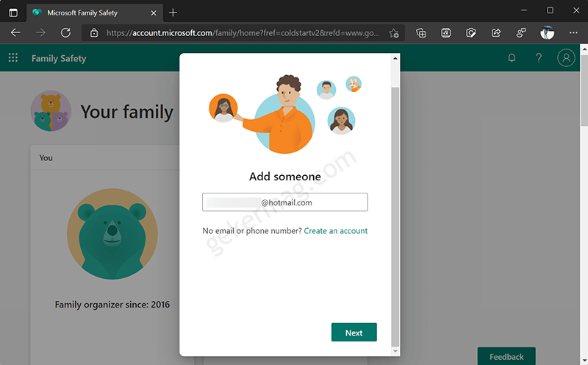Viewport: 588px width, 365px height.
Task: Open the Feedback button
Action: point(506,356)
